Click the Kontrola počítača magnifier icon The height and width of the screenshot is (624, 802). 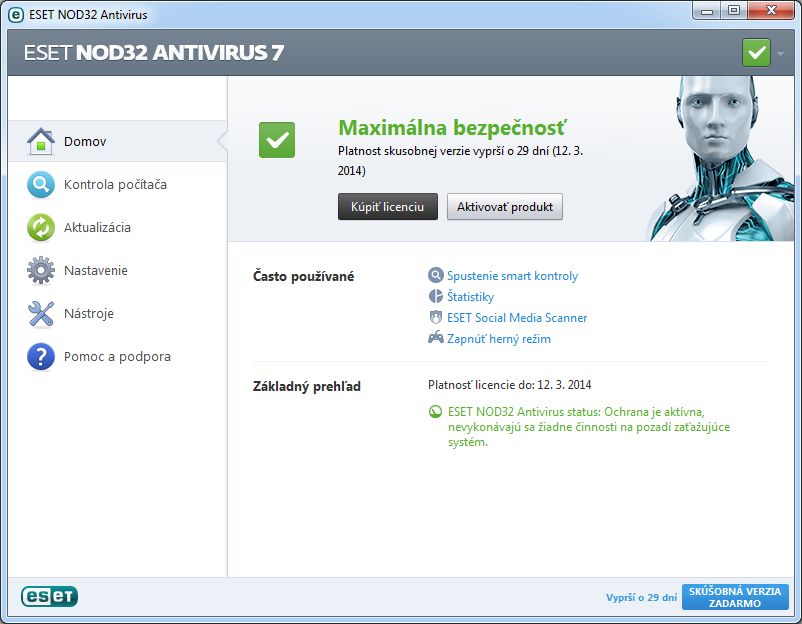tap(41, 185)
